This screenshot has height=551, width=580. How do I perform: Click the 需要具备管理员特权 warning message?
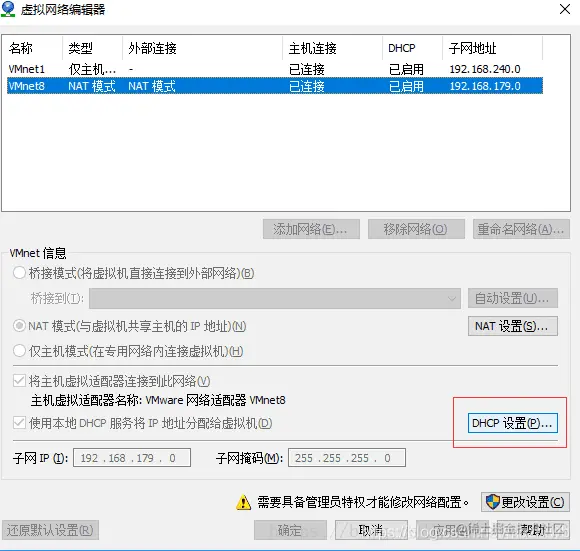tap(363, 502)
